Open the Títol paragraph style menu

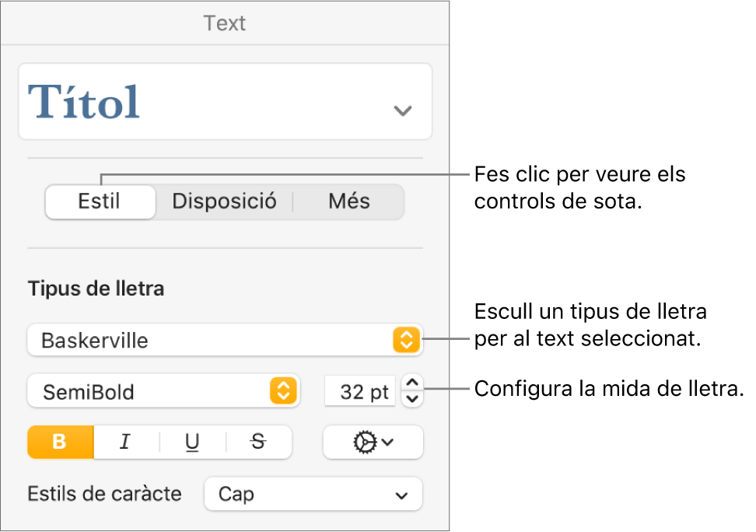point(225,102)
